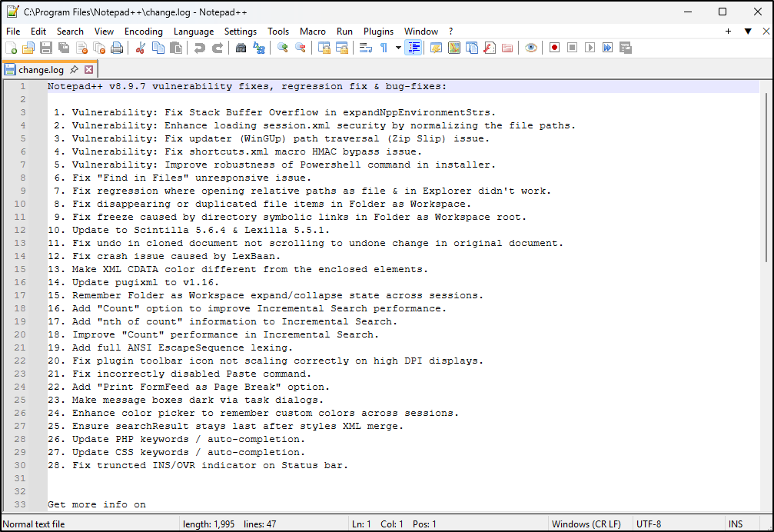Click the Close document toolbar icon
The width and height of the screenshot is (774, 532).
82,48
